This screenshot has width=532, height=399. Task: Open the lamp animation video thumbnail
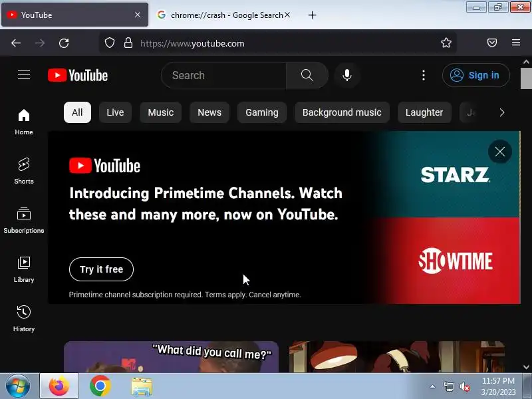click(x=396, y=356)
